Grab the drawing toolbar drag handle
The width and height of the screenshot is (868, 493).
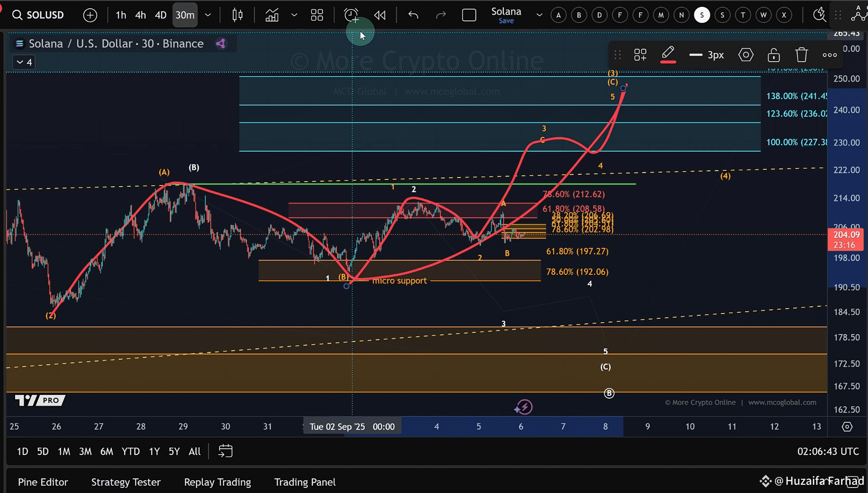(x=617, y=55)
